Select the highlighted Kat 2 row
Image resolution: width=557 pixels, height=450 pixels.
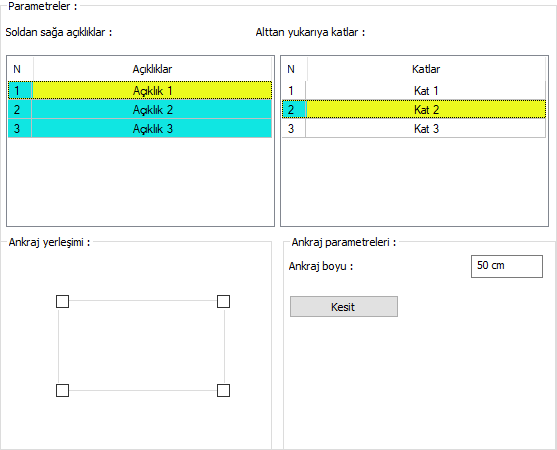(x=414, y=109)
